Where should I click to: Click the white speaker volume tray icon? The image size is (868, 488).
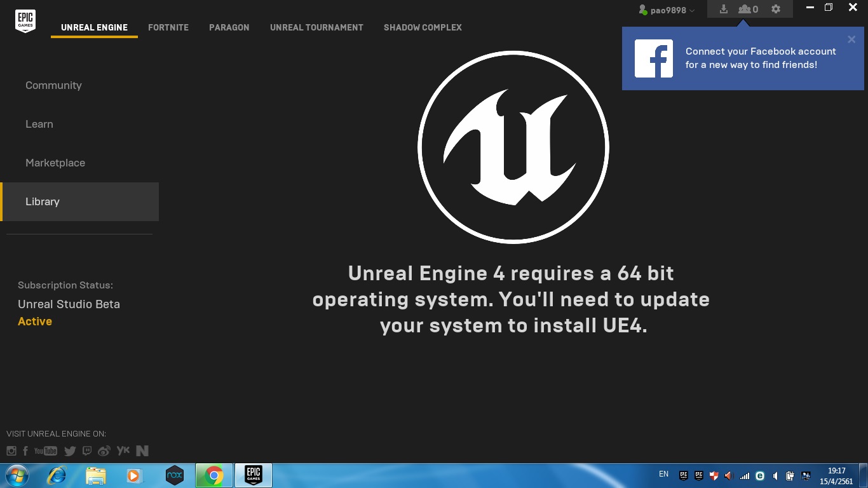(775, 476)
